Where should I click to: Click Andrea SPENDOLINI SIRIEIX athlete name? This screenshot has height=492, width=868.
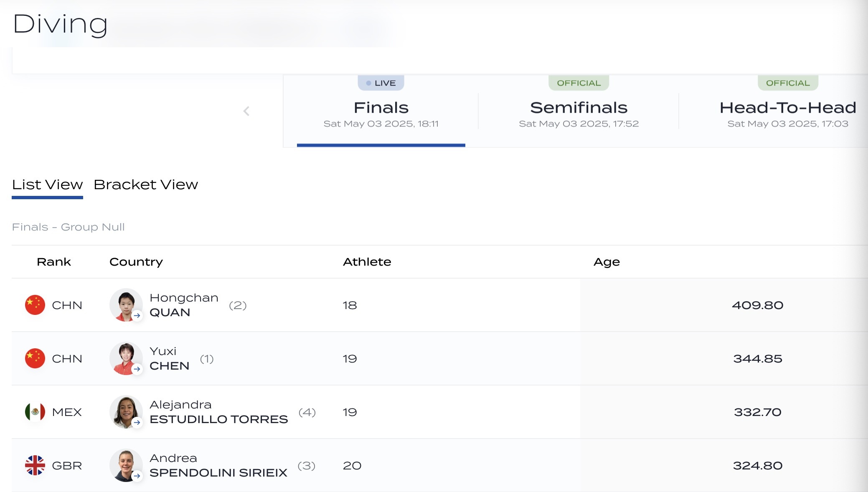218,465
